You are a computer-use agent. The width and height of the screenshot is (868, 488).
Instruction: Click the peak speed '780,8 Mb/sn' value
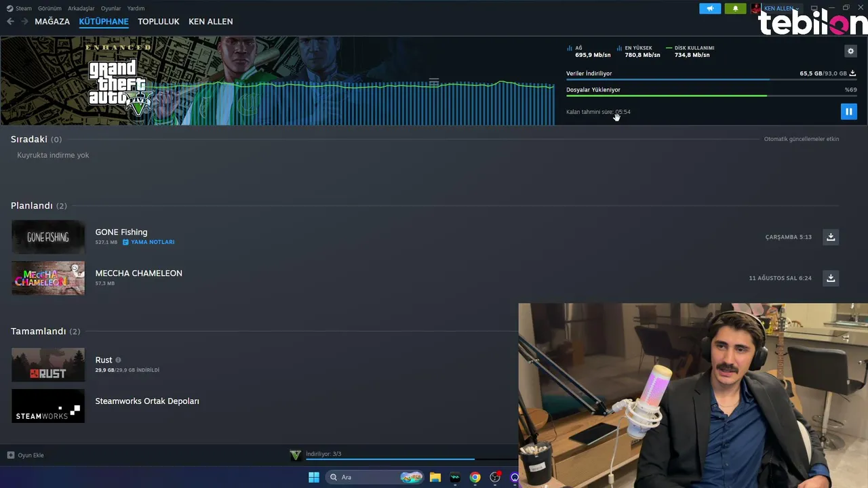[x=642, y=55]
